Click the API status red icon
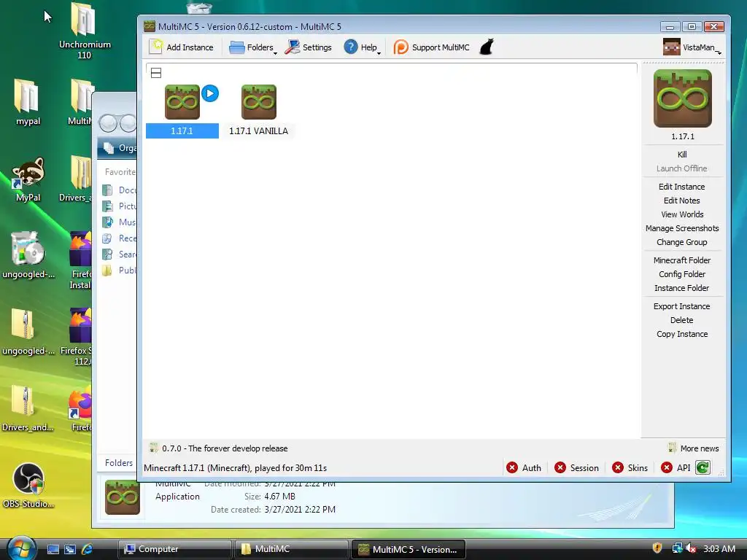The image size is (747, 560). [667, 467]
